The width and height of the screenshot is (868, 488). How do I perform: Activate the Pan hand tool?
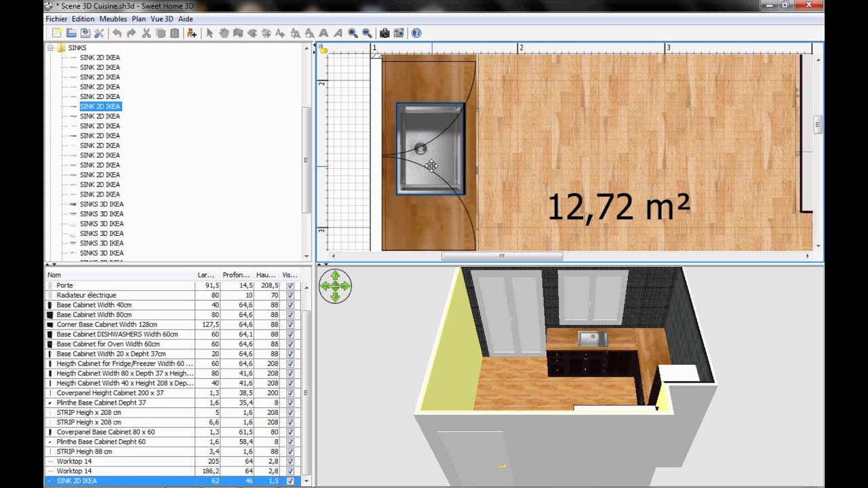(224, 33)
